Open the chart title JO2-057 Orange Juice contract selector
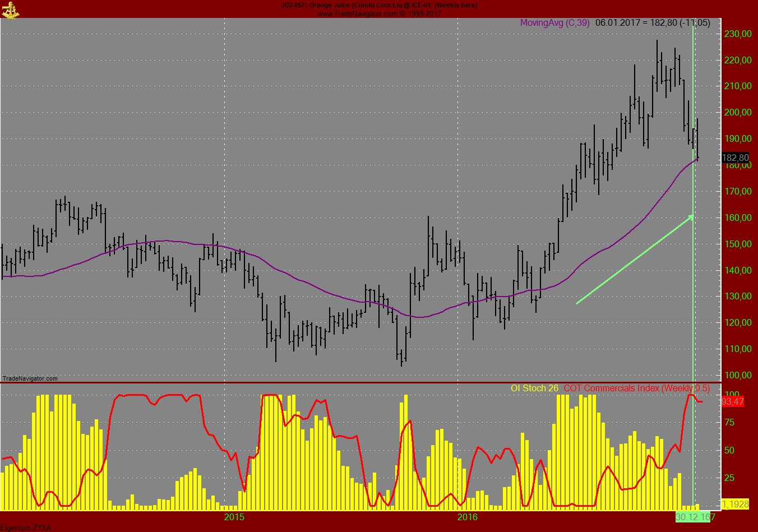 pos(378,4)
